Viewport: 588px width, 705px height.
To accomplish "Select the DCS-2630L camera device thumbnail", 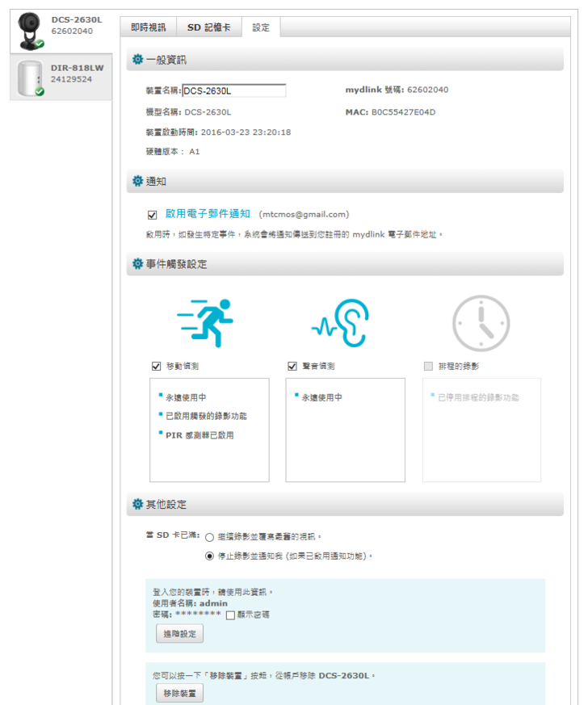I will [x=30, y=31].
